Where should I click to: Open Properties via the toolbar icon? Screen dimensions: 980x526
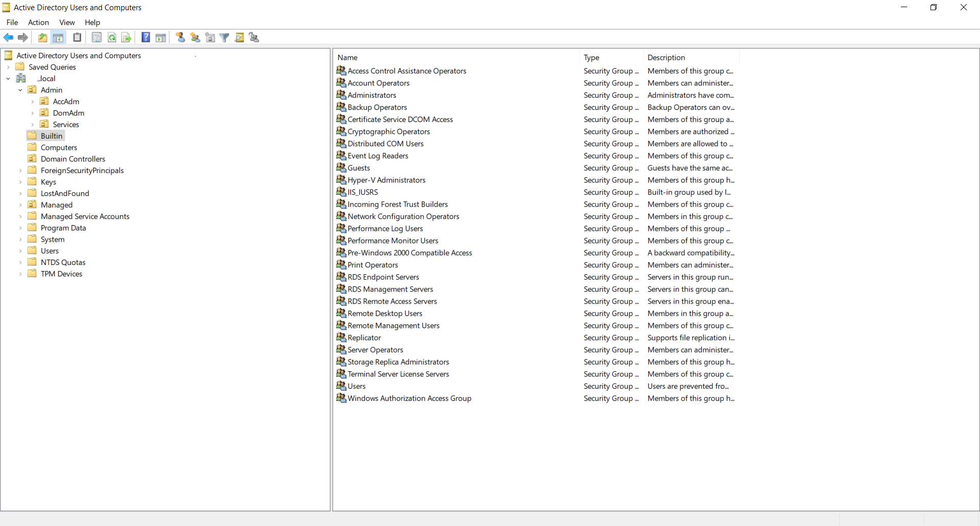click(x=96, y=37)
